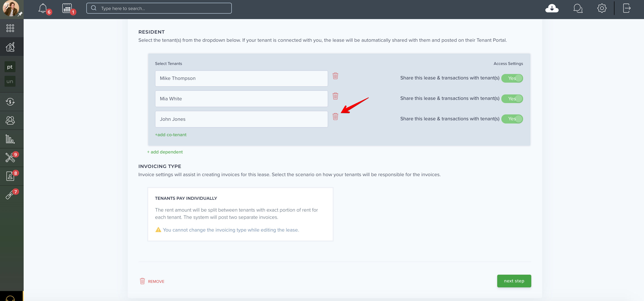Click the '+ add dependent' link

[165, 152]
